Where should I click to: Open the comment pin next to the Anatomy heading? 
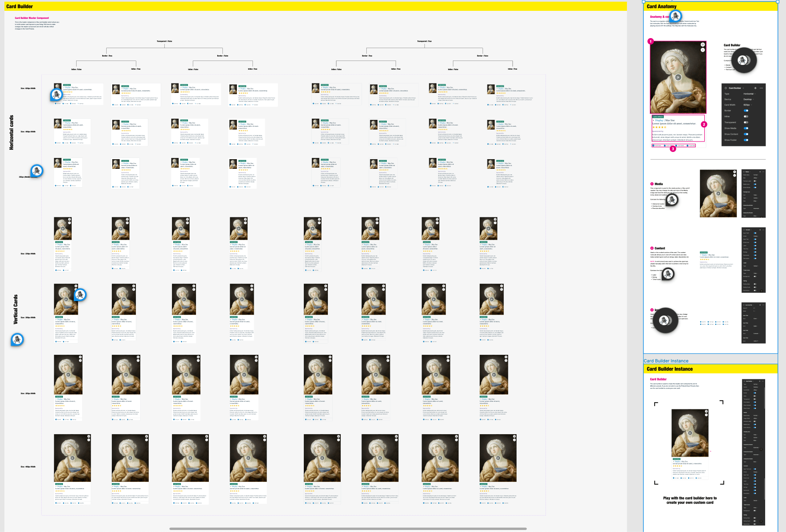676,16
